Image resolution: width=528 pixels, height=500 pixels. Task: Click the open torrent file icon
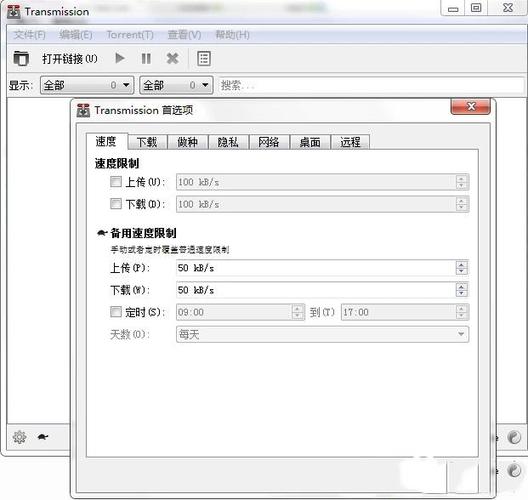tap(21, 58)
